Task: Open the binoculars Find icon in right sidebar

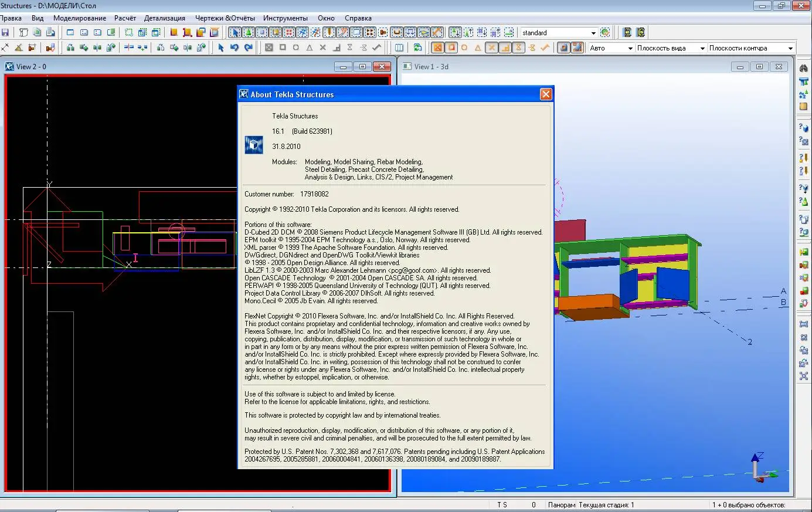Action: [x=804, y=68]
